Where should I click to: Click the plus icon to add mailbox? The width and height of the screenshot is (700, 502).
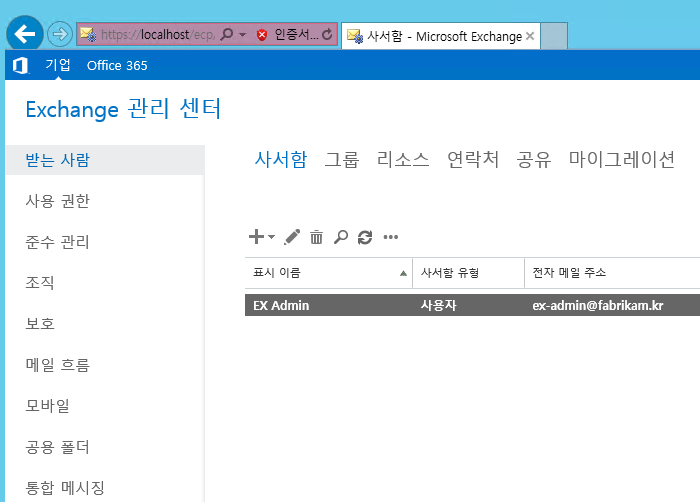[256, 237]
